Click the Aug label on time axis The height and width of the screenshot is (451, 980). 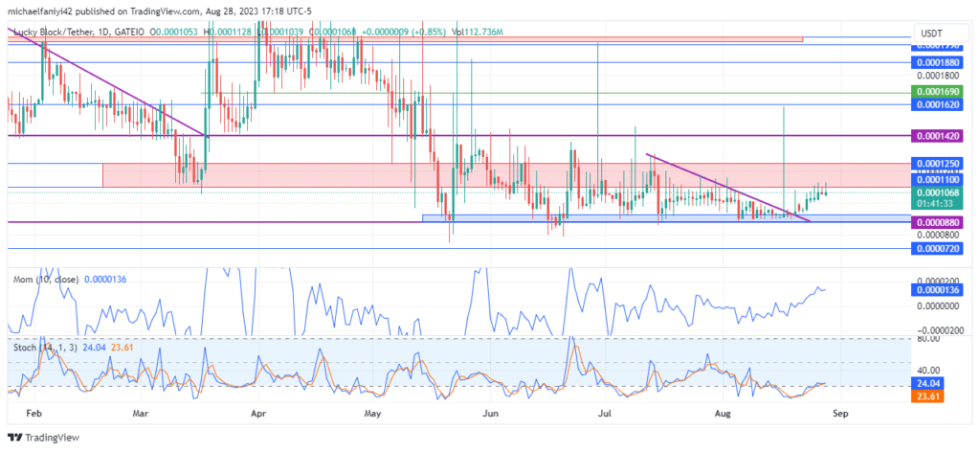click(724, 414)
